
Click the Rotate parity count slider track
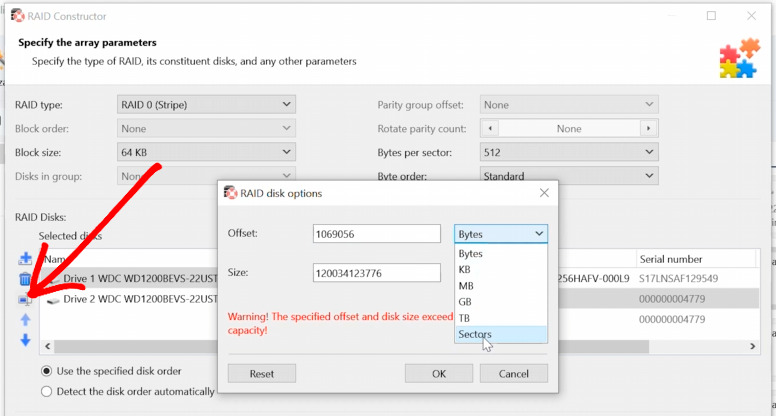[569, 129]
